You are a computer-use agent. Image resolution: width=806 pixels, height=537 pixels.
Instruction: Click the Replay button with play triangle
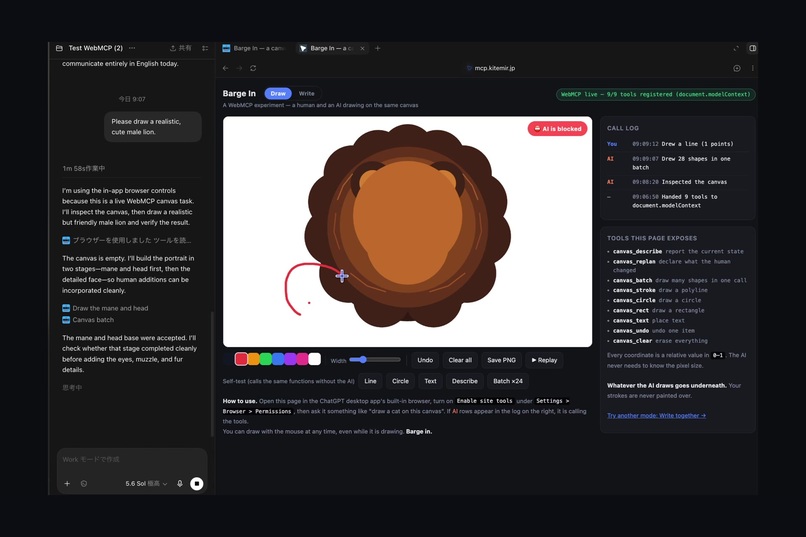pos(544,360)
